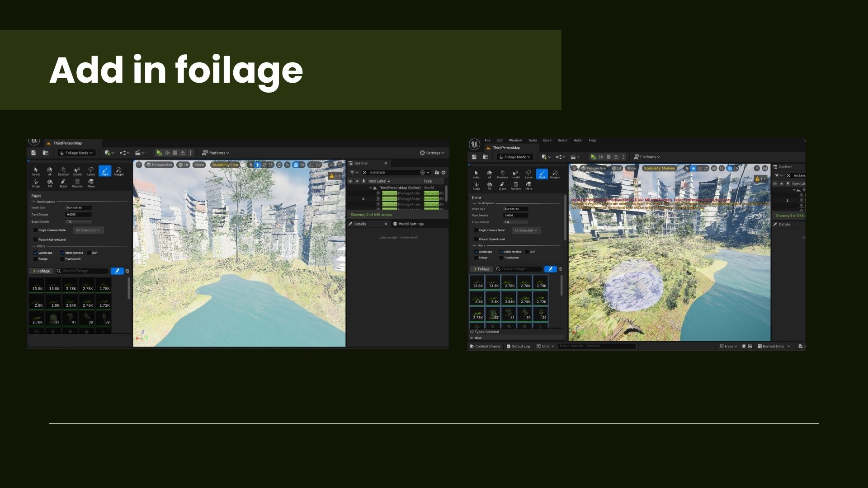Save the level in left screenshot toolbar

pos(33,153)
